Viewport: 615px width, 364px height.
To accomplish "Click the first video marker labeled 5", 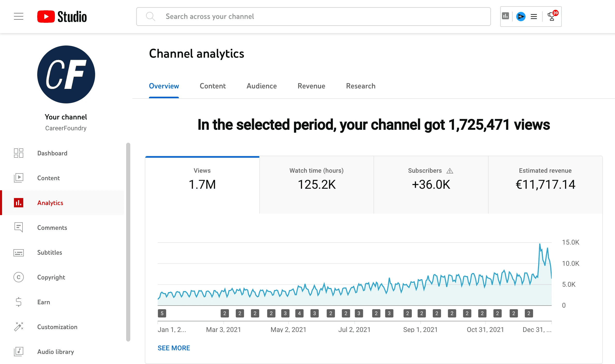I will [162, 313].
